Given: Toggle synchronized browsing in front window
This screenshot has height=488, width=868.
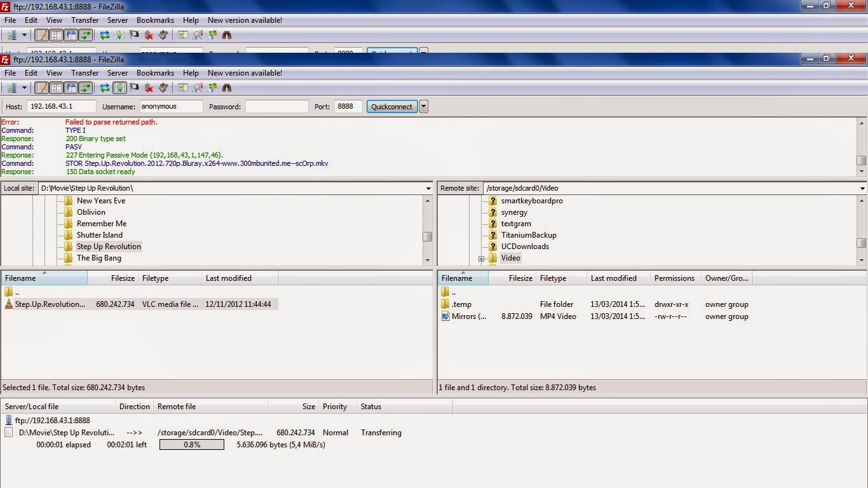Looking at the screenshot, I should (x=212, y=88).
